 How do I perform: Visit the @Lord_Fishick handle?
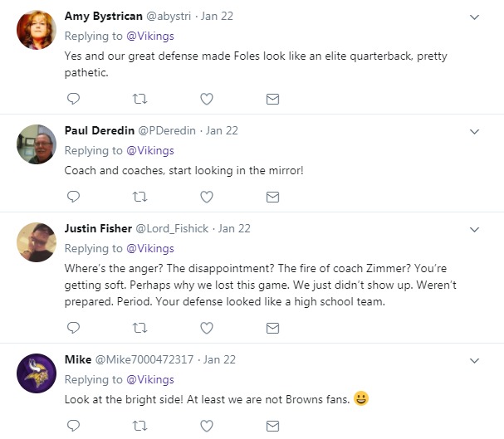tap(172, 228)
